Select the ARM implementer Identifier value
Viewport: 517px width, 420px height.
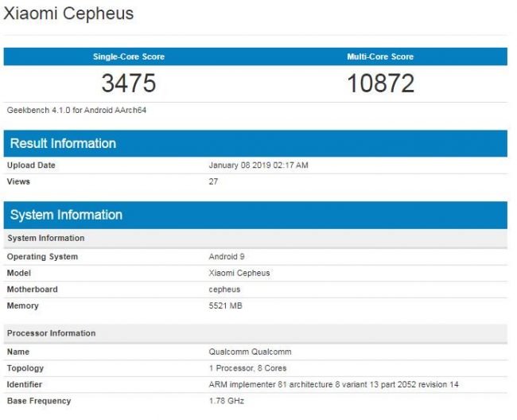point(334,384)
